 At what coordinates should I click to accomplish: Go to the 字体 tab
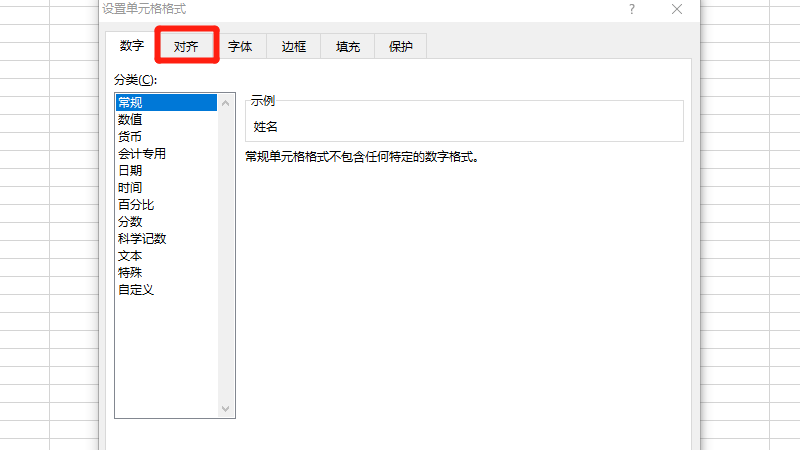tap(240, 46)
